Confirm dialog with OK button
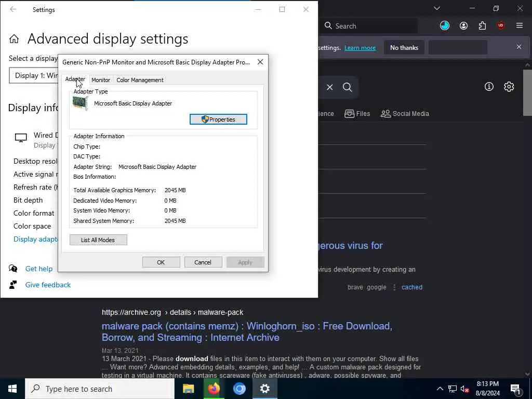Screen dimensions: 532x399 point(161,262)
